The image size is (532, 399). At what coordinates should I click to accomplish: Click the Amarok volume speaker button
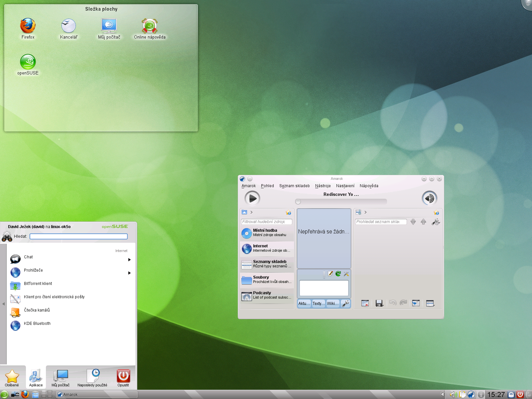pyautogui.click(x=430, y=199)
